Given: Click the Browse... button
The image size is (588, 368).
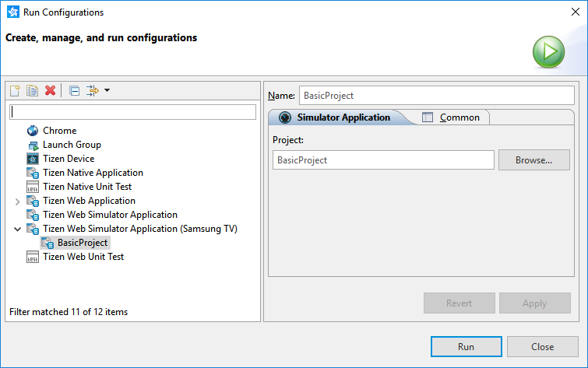Looking at the screenshot, I should coord(533,160).
